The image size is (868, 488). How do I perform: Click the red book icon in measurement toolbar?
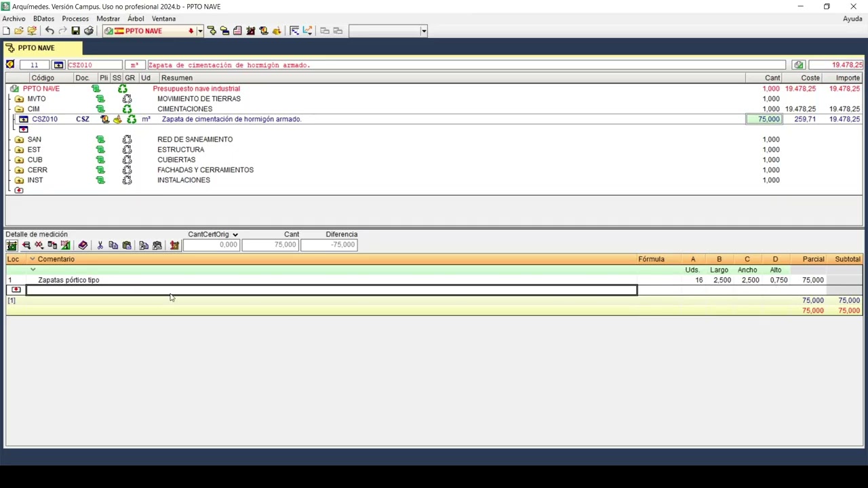click(x=83, y=245)
